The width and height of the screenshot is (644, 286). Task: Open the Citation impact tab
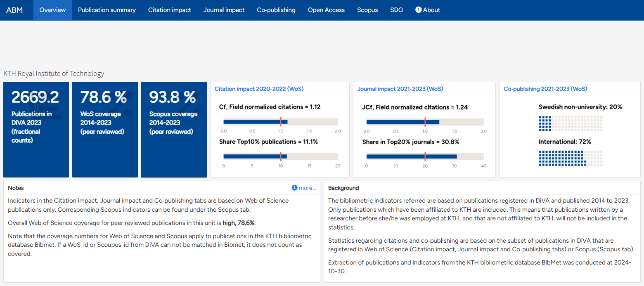tap(169, 10)
